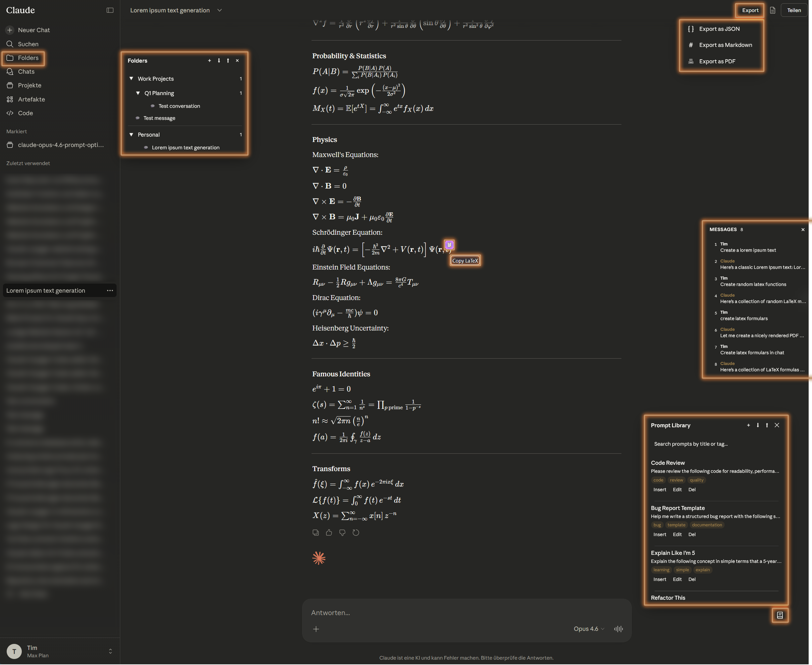Open Test message in Work Projects

[x=159, y=118]
